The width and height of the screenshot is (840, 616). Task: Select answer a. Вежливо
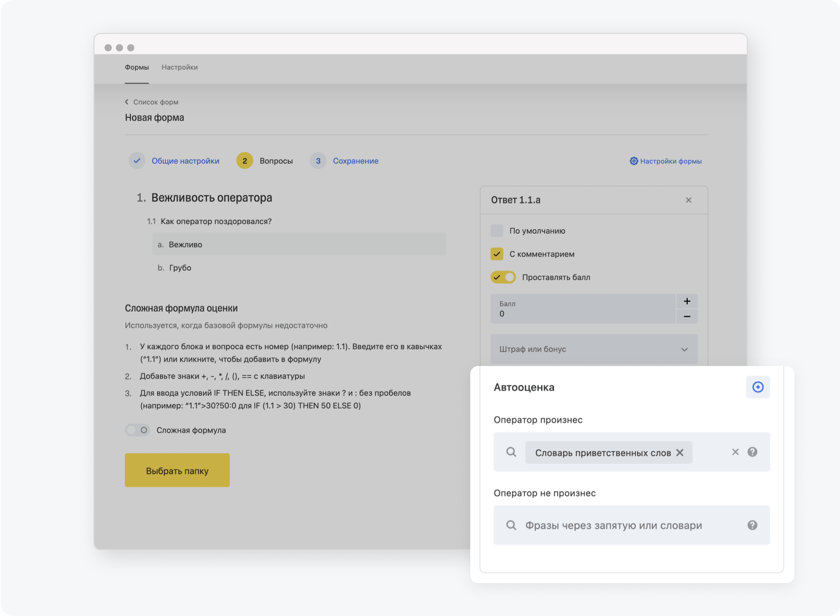click(x=299, y=244)
